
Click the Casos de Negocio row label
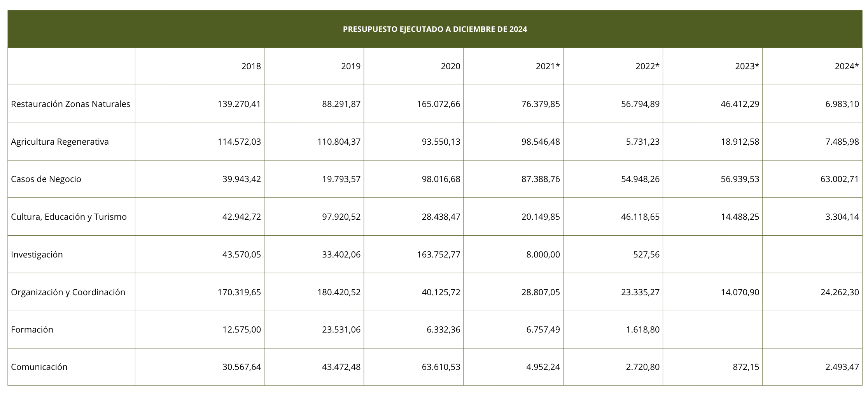click(46, 179)
